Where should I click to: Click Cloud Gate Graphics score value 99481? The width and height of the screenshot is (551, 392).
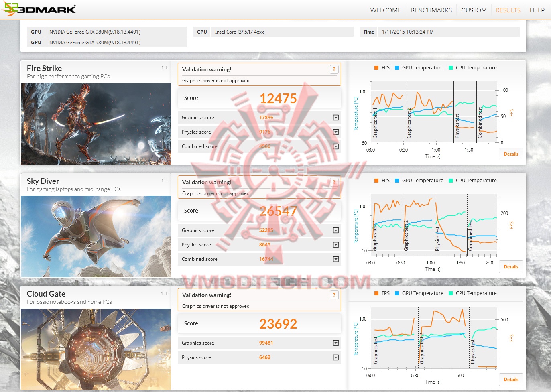tap(266, 343)
